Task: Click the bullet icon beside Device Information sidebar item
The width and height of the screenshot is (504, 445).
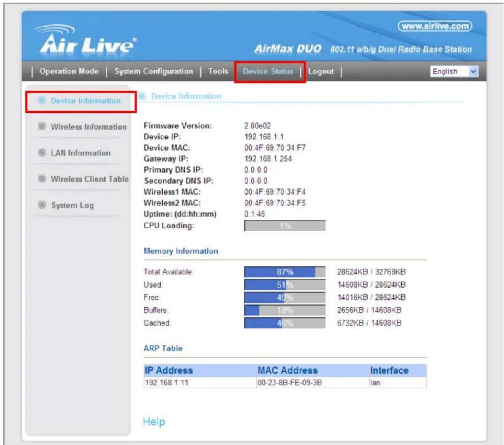Action: pyautogui.click(x=41, y=100)
